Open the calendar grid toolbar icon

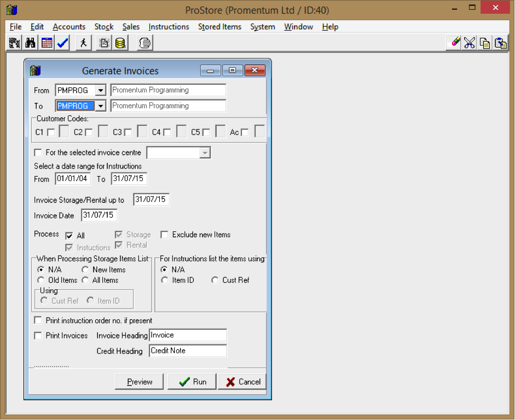pyautogui.click(x=47, y=43)
